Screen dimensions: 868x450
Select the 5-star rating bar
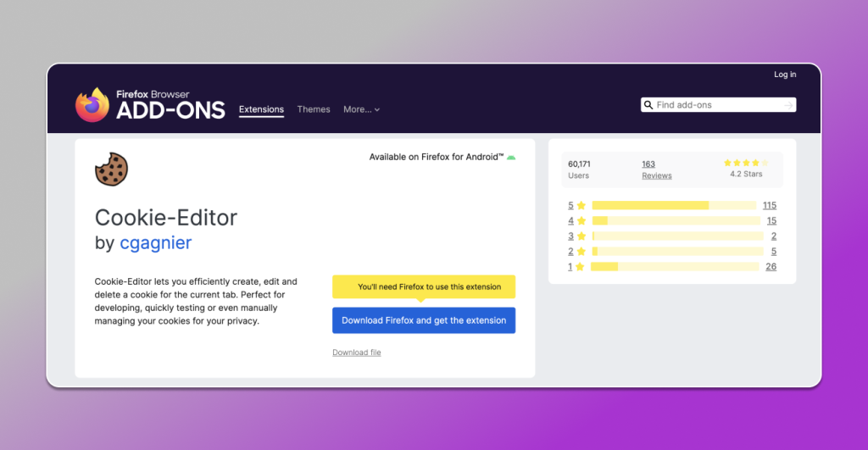pyautogui.click(x=674, y=206)
